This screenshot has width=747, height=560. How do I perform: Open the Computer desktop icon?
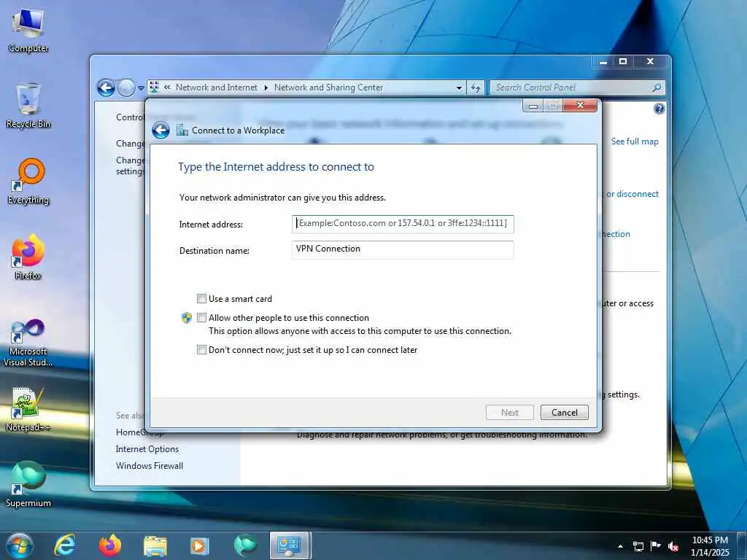tap(28, 31)
